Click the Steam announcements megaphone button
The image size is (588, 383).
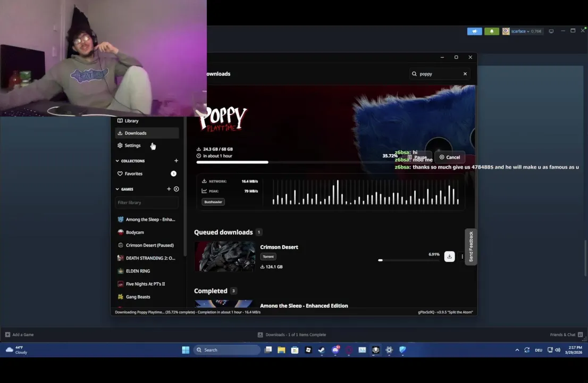[474, 31]
